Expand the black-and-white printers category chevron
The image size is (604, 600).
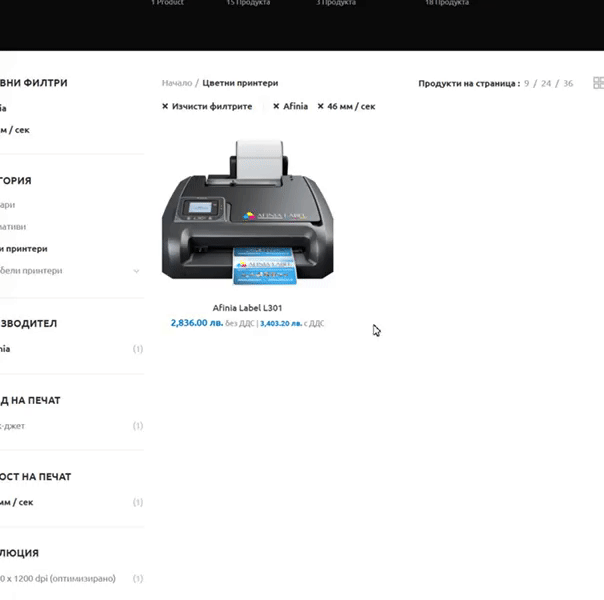click(x=136, y=271)
